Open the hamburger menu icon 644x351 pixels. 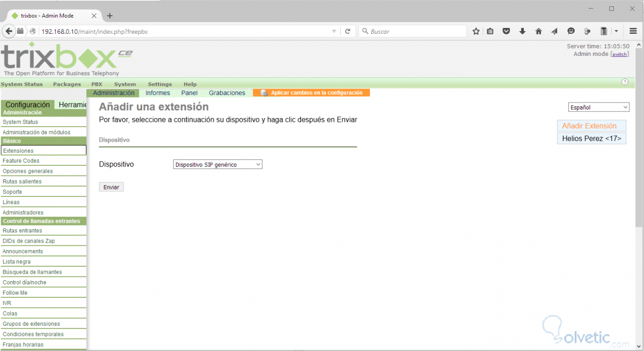[633, 31]
